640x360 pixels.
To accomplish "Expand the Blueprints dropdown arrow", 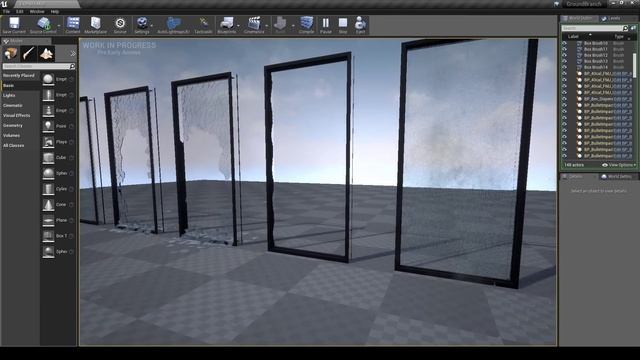I will pos(238,26).
